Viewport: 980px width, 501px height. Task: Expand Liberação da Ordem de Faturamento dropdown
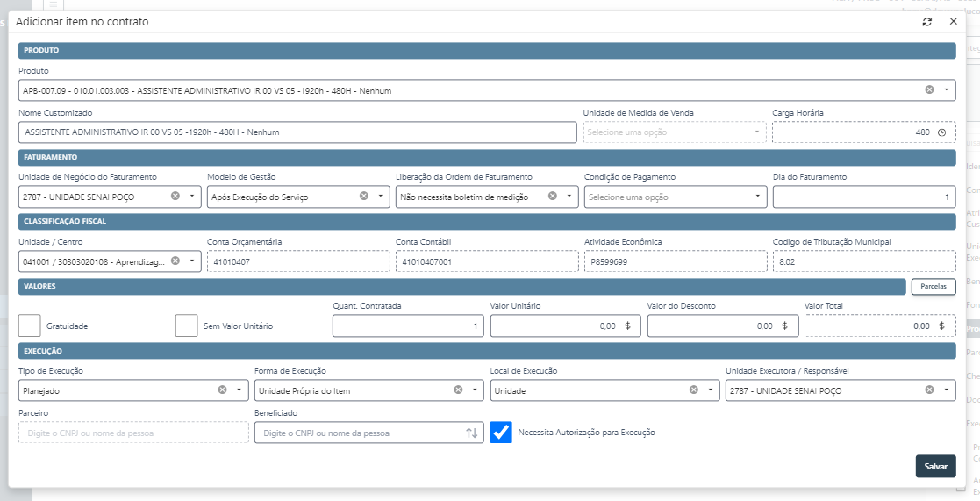[569, 197]
